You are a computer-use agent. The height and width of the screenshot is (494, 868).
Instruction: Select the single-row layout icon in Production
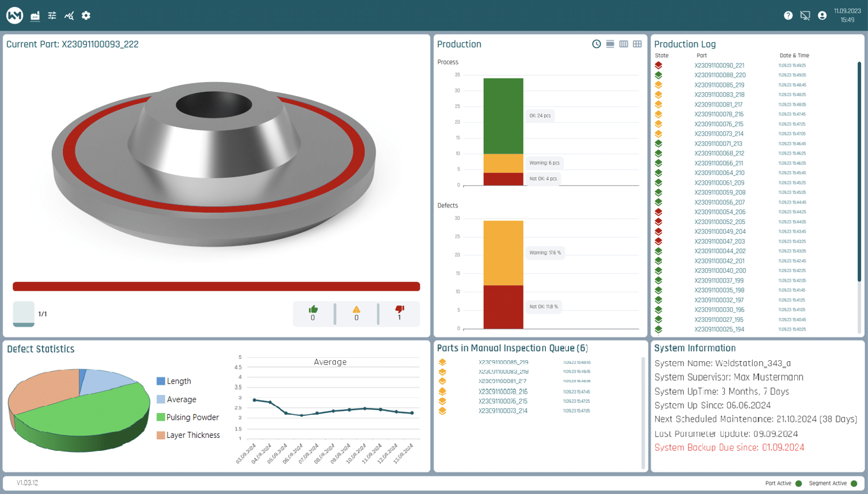point(610,44)
